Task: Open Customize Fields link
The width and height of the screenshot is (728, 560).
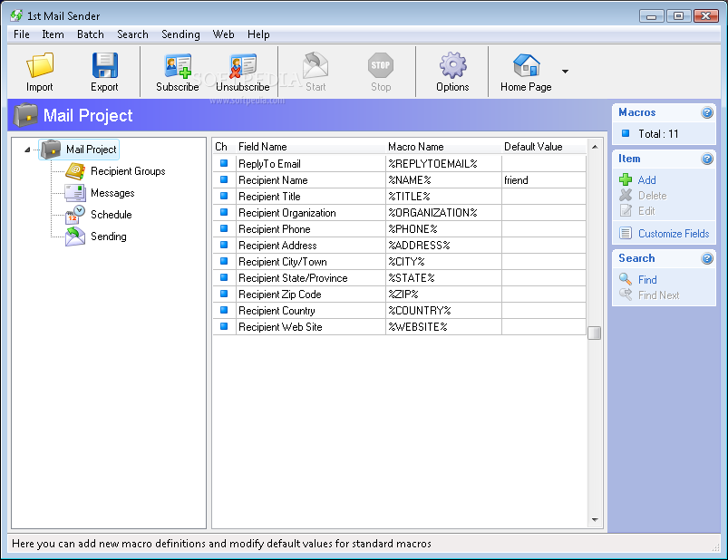Action: click(674, 234)
